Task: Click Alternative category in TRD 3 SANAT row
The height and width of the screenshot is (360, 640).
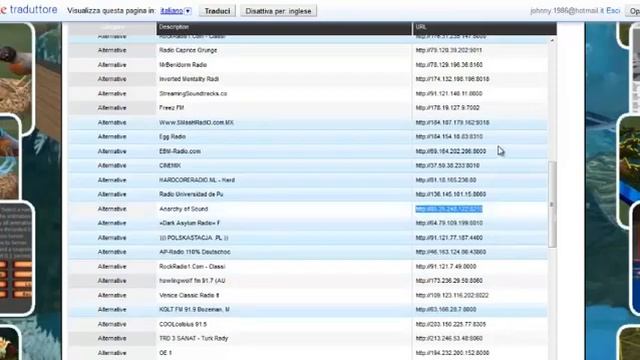Action: pyautogui.click(x=112, y=338)
